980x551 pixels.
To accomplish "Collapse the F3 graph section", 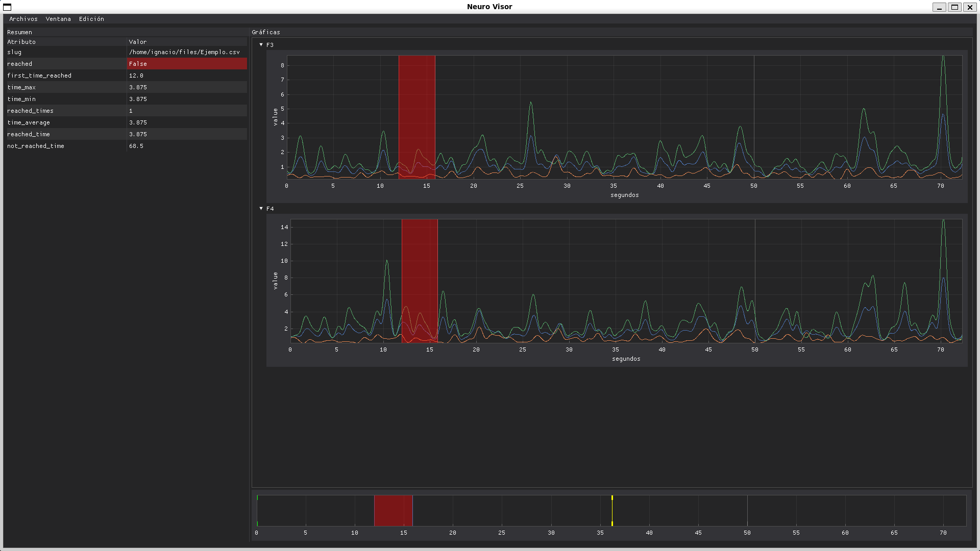I will (261, 45).
